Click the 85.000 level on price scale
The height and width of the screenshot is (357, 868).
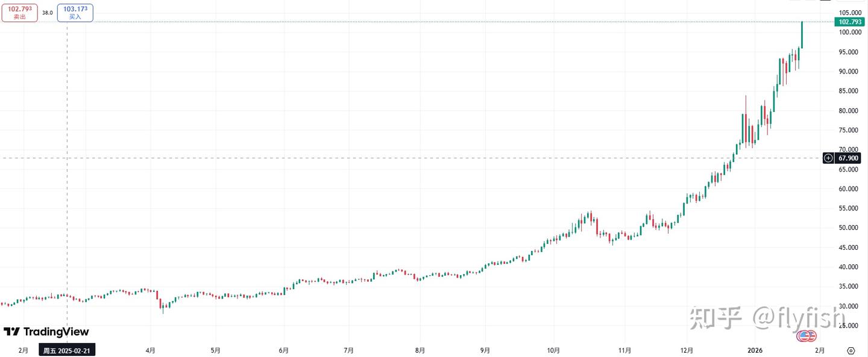(x=849, y=91)
